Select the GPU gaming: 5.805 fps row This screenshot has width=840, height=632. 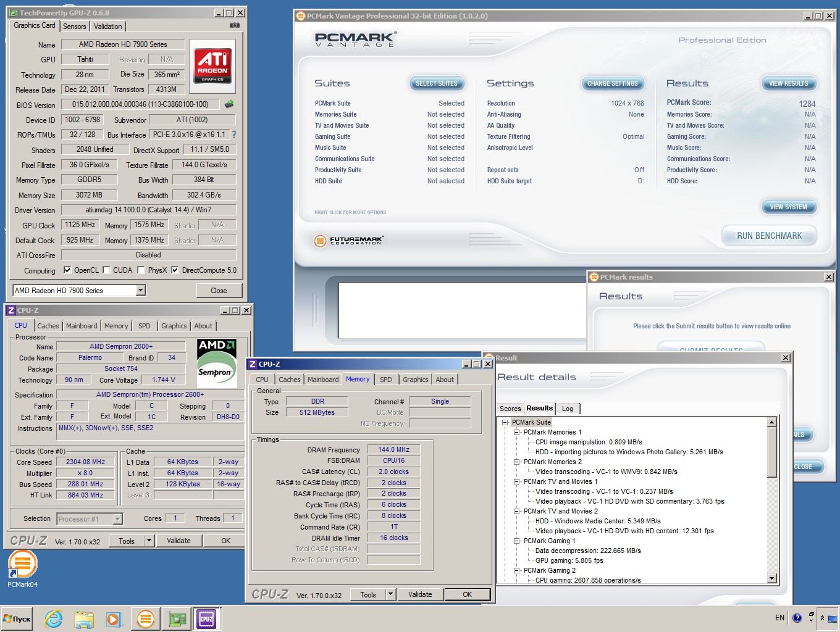[569, 561]
